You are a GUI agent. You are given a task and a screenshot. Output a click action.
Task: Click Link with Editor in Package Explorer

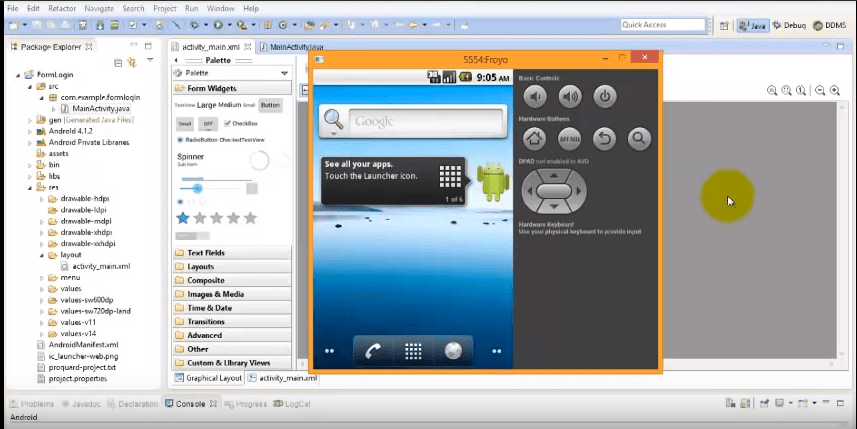coord(132,63)
